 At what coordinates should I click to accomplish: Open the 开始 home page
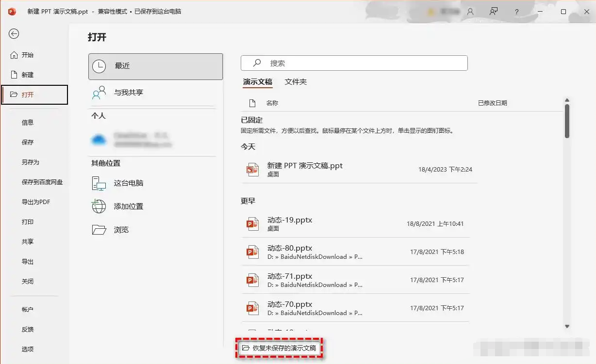pos(22,55)
